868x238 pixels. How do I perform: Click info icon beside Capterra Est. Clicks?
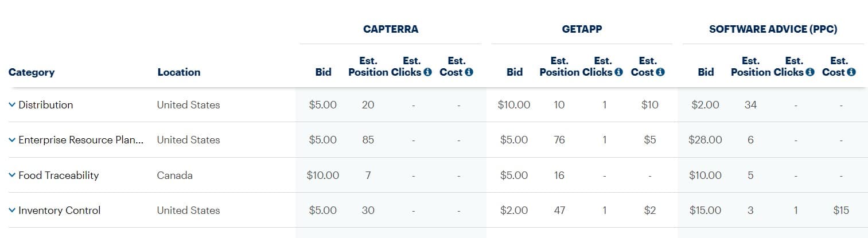tap(427, 72)
